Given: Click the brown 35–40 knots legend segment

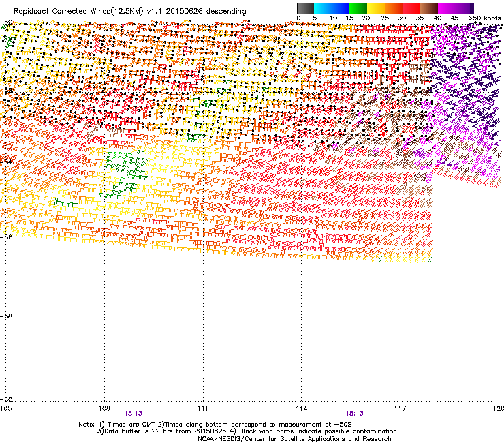Looking at the screenshot, I should click(x=429, y=8).
